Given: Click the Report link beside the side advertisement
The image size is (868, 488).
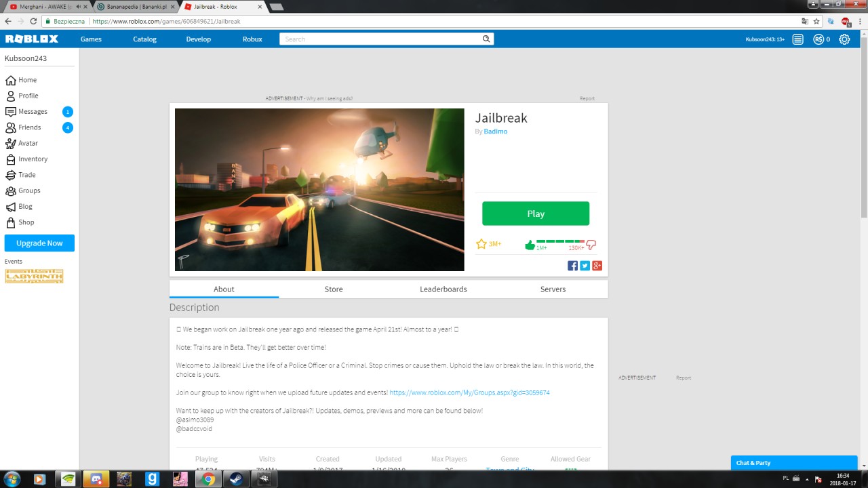Looking at the screenshot, I should click(684, 378).
